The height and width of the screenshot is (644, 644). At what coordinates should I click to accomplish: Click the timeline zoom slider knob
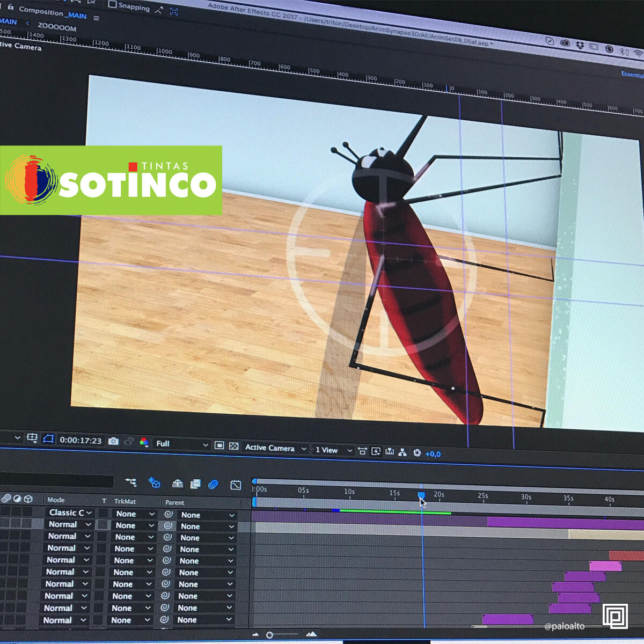pyautogui.click(x=270, y=634)
